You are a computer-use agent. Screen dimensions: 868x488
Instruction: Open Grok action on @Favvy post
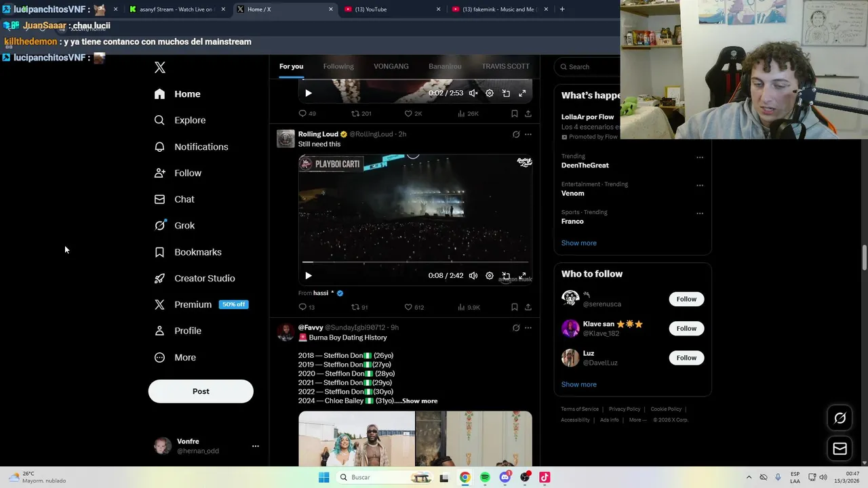point(516,328)
